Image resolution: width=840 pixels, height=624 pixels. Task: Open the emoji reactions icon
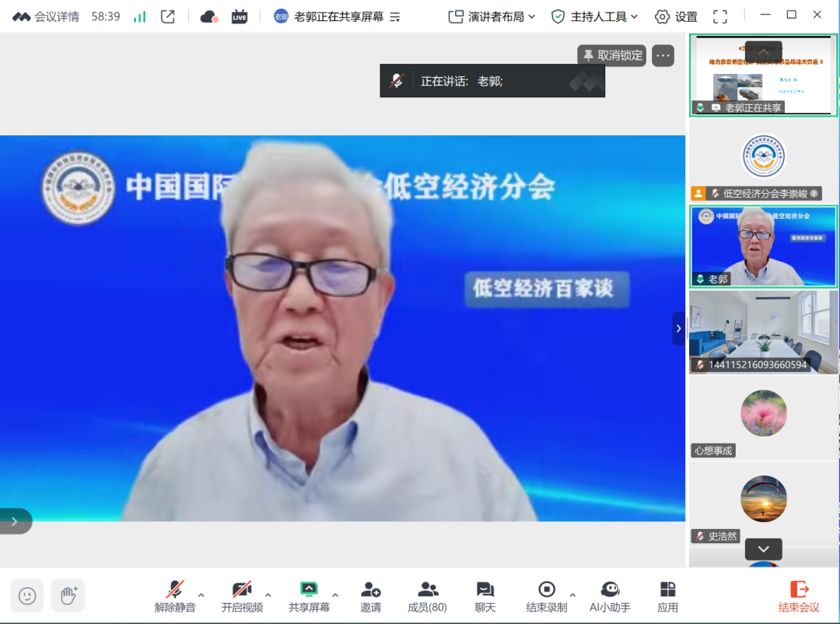coord(27,596)
